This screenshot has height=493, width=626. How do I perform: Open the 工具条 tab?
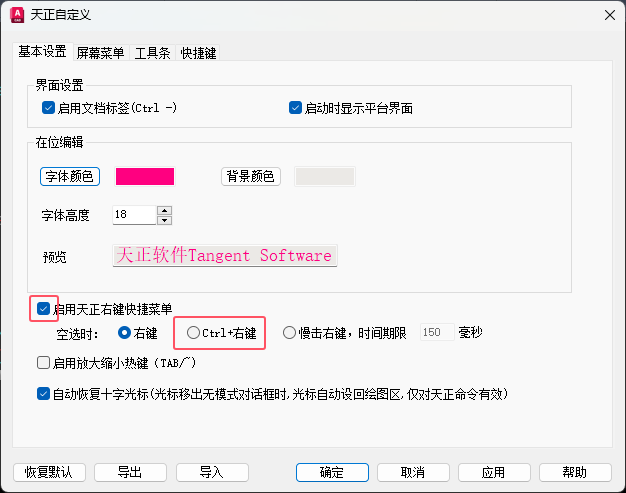click(152, 52)
